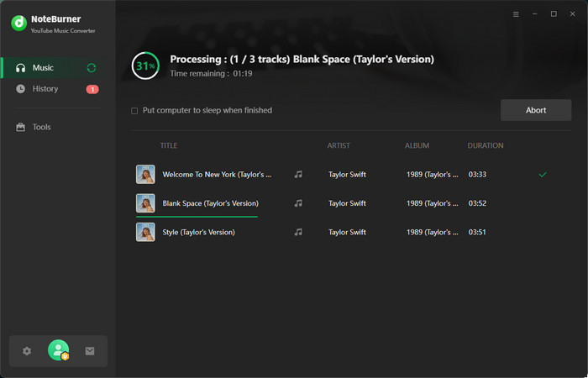Click the Blank Space album thumbnail
588x378 pixels.
click(145, 203)
